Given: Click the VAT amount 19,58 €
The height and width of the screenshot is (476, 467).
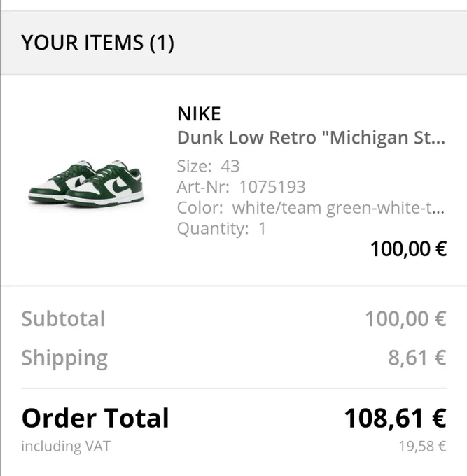Looking at the screenshot, I should pyautogui.click(x=422, y=447).
